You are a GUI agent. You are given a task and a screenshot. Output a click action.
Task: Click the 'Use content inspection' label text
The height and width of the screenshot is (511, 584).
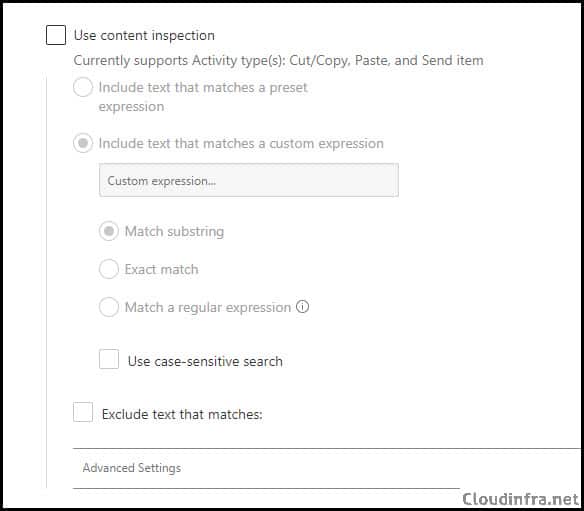coord(144,35)
